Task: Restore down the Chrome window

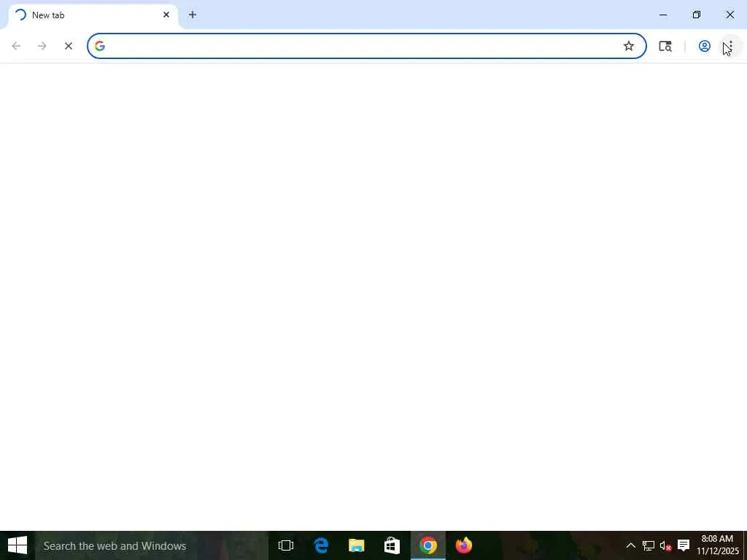Action: coord(697,15)
